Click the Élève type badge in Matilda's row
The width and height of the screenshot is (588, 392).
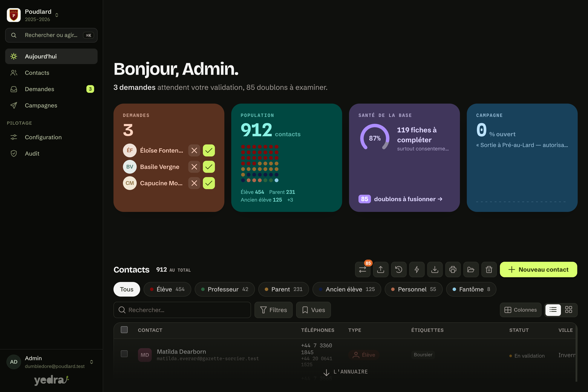tap(364, 355)
